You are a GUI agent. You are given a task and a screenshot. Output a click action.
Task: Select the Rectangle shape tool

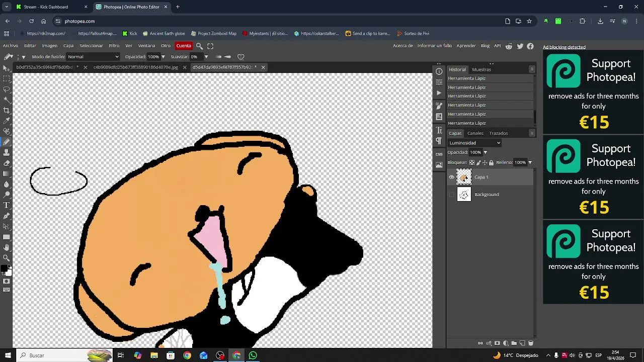pyautogui.click(x=7, y=237)
